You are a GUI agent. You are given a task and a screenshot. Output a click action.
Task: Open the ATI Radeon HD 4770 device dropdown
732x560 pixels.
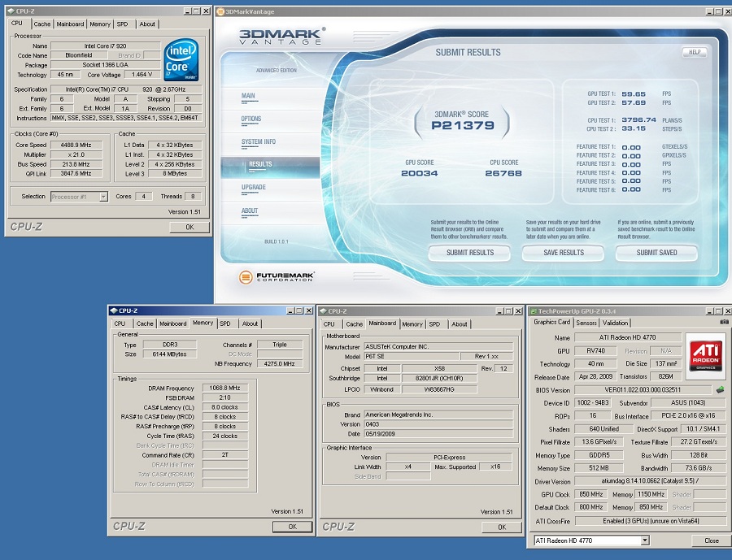[x=645, y=540]
